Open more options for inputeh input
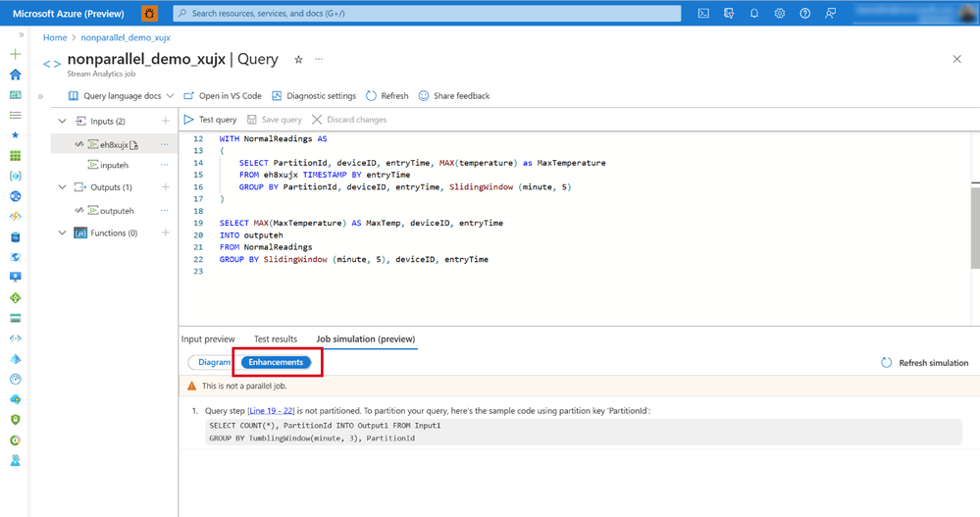Screen dimensions: 980x517 click(x=165, y=165)
